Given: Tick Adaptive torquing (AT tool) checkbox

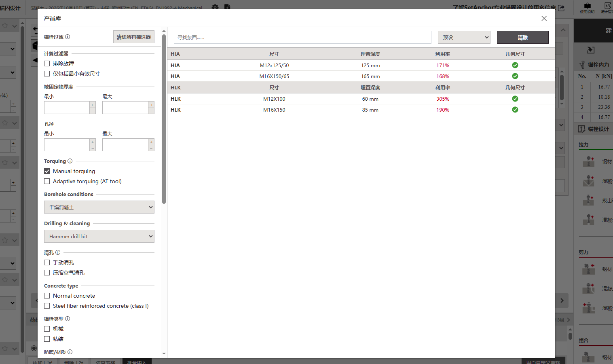Looking at the screenshot, I should [47, 181].
